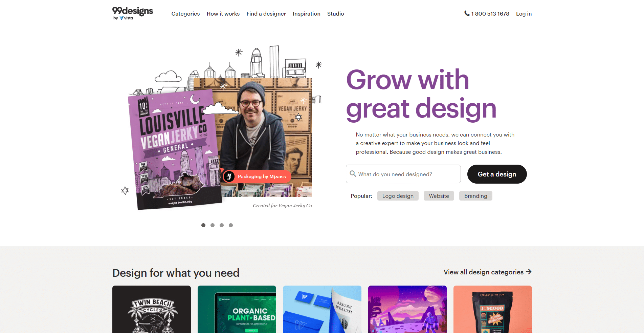
Task: Click the magnifier icon in search field
Action: click(x=353, y=174)
